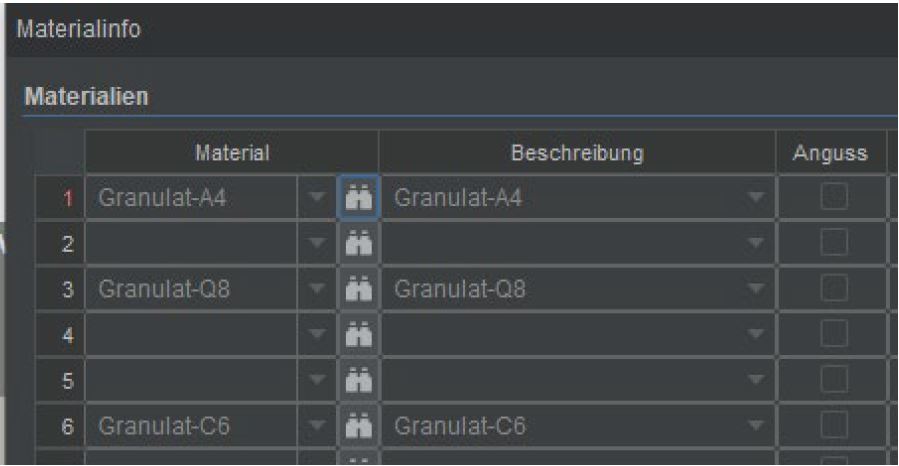Open Beschreibung dropdown for Granulat-C6
The image size is (899, 466).
coord(756,426)
